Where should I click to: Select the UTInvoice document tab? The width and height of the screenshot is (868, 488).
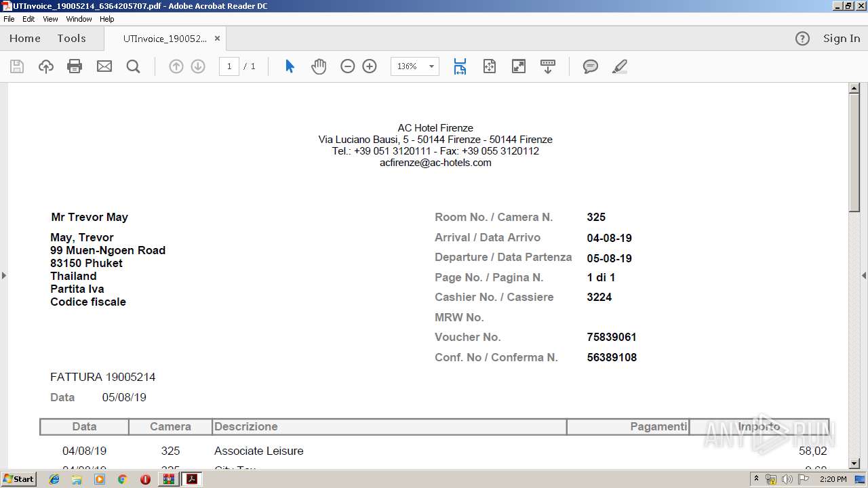tap(164, 39)
